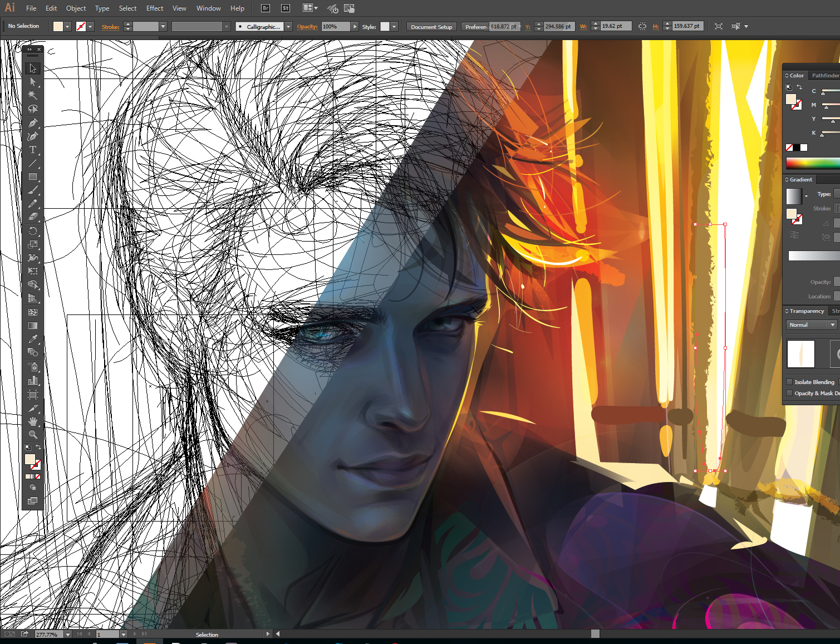Viewport: 840px width, 644px height.
Task: Select the Direct Selection tool
Action: click(33, 82)
